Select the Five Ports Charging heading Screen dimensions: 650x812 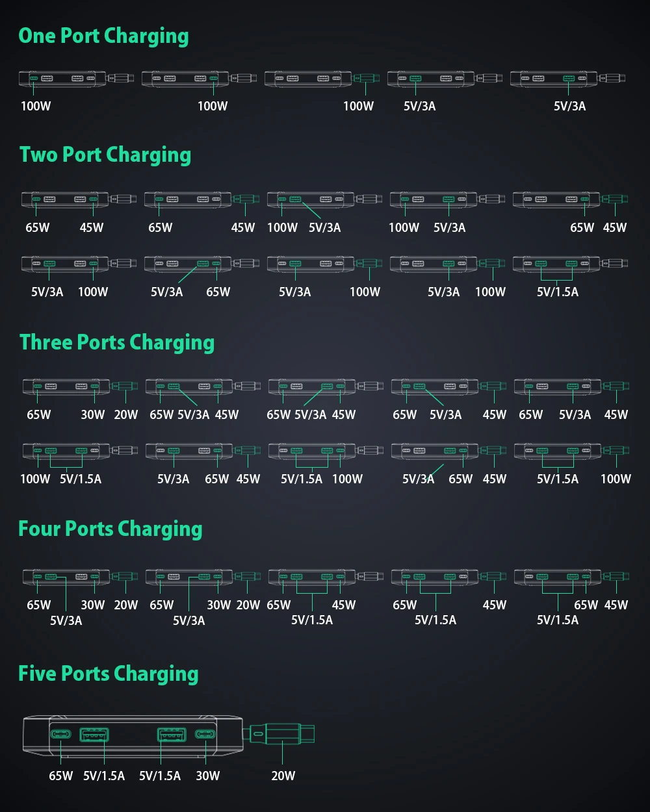click(109, 674)
